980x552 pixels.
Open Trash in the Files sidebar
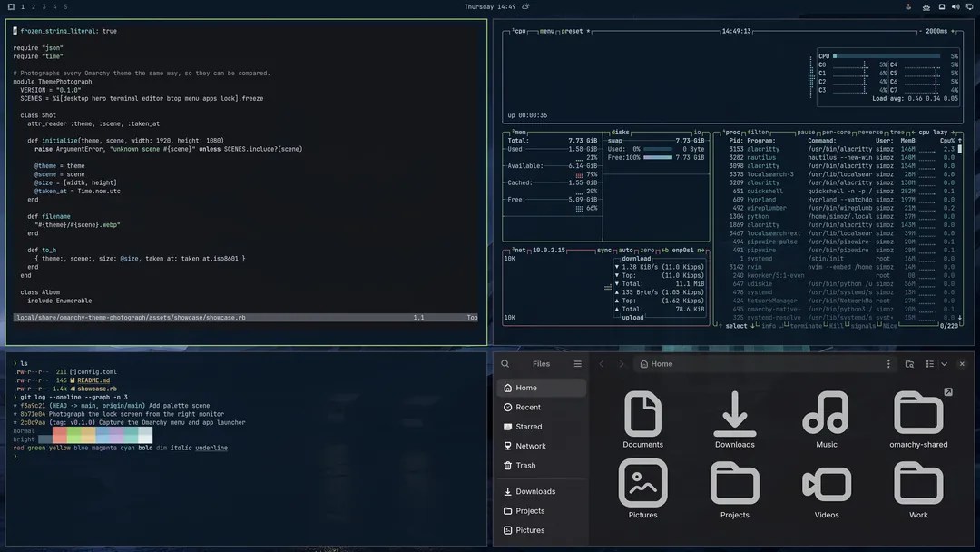click(541, 465)
